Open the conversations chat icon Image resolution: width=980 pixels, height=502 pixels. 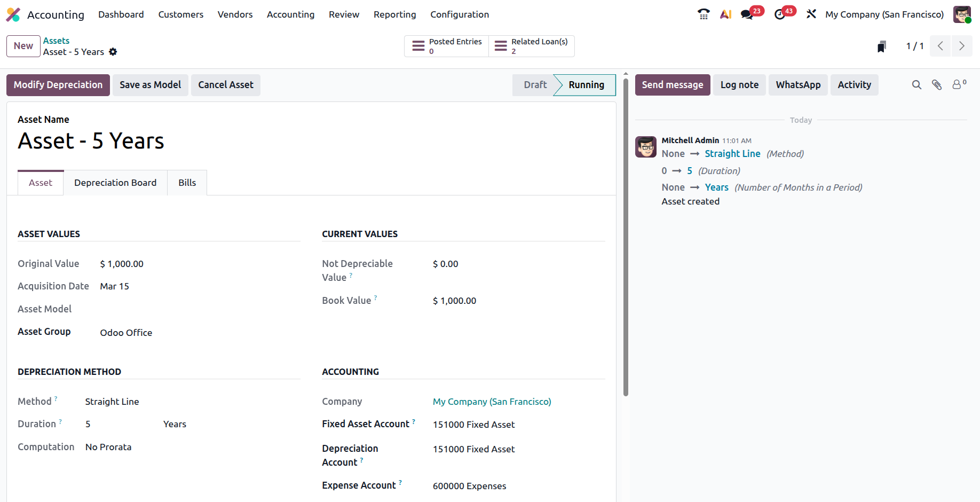tap(747, 14)
